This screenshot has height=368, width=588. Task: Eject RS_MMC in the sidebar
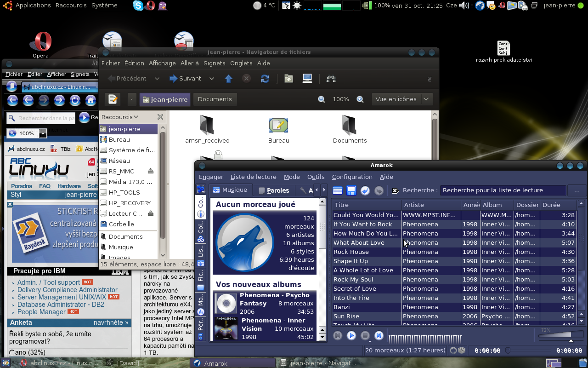tap(151, 171)
